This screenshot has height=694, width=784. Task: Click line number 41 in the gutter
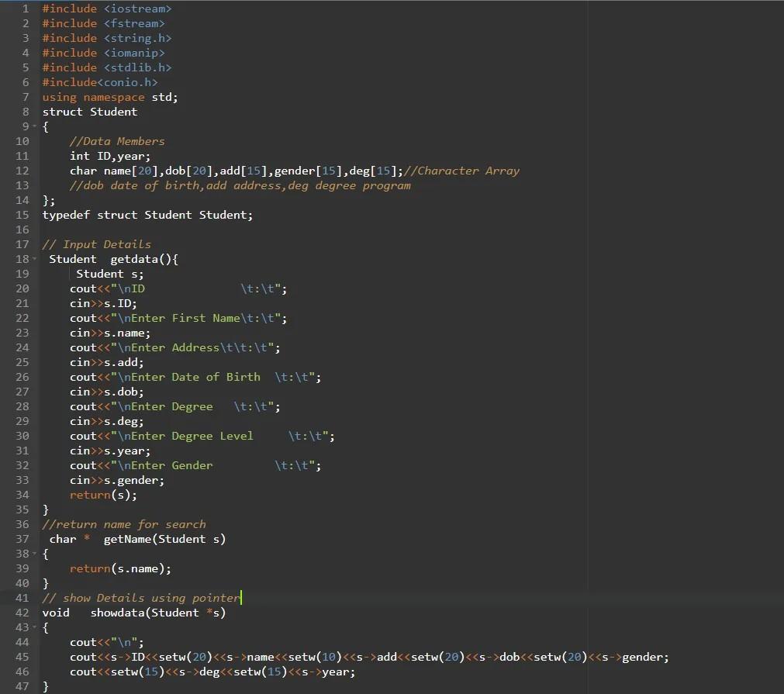pyautogui.click(x=22, y=598)
